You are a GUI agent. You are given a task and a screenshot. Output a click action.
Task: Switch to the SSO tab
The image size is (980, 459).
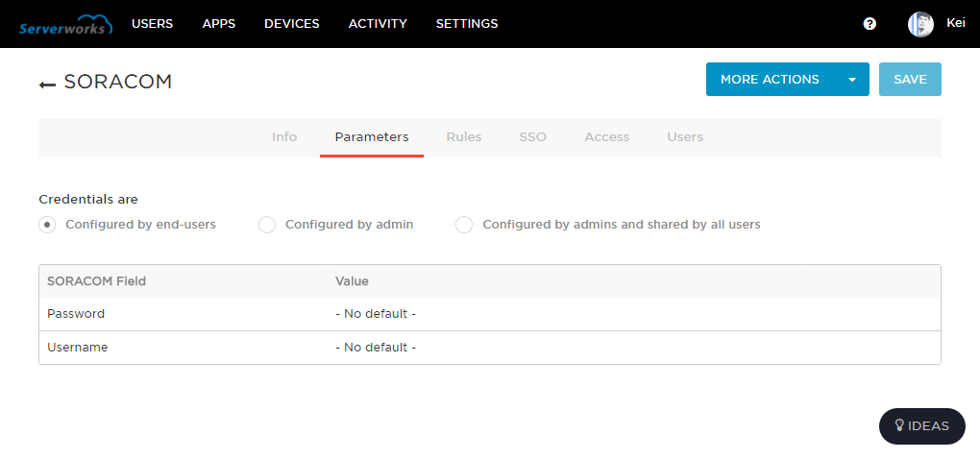[x=533, y=137]
